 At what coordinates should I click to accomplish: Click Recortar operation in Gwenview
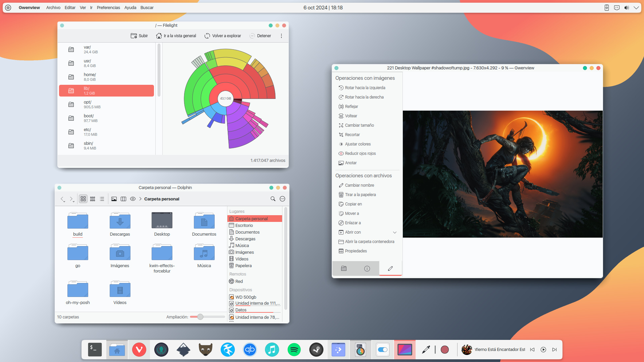click(x=349, y=135)
